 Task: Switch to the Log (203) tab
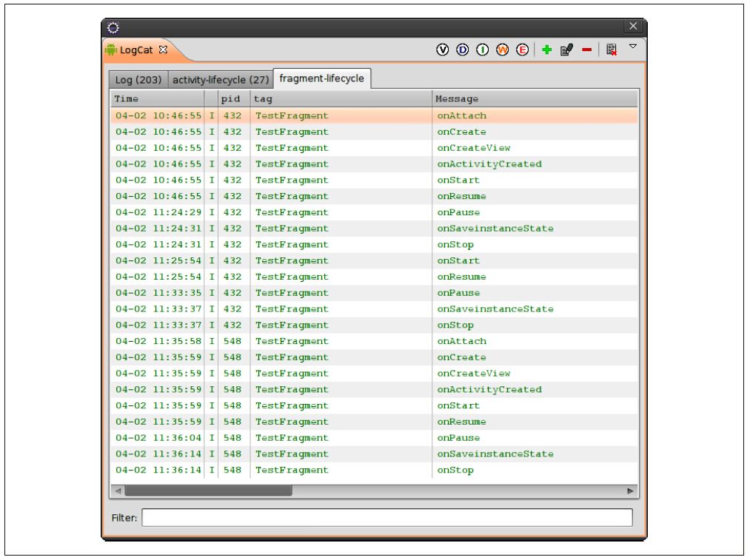[x=138, y=80]
